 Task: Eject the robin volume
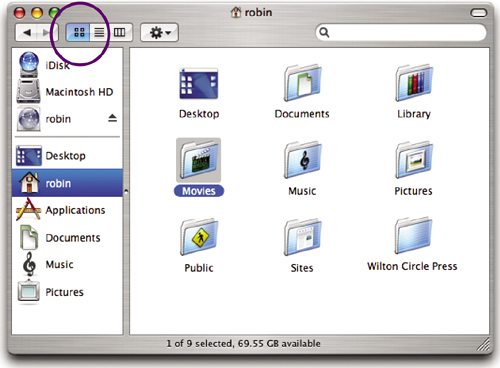(112, 118)
